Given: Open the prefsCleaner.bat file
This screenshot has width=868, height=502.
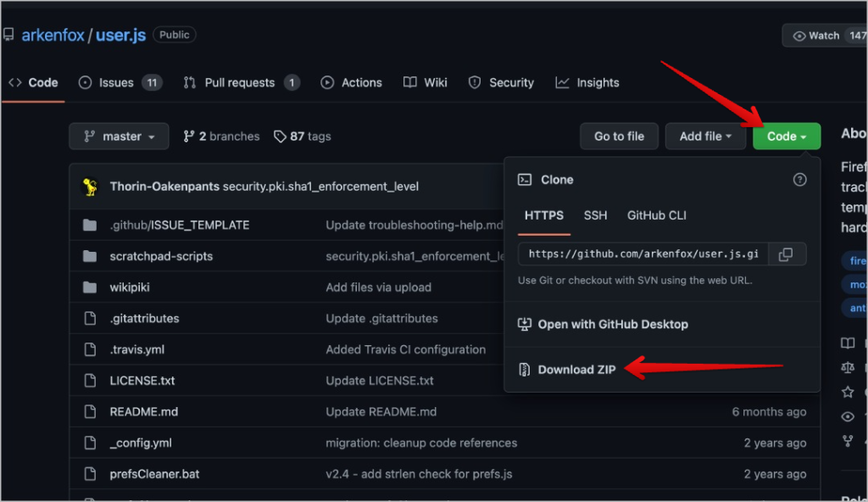Looking at the screenshot, I should coord(154,474).
